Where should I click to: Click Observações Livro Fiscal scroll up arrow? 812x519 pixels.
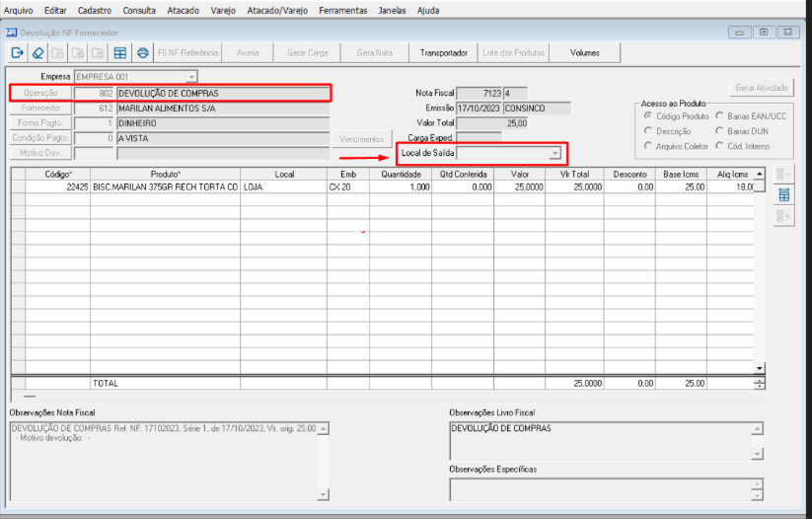[757, 429]
